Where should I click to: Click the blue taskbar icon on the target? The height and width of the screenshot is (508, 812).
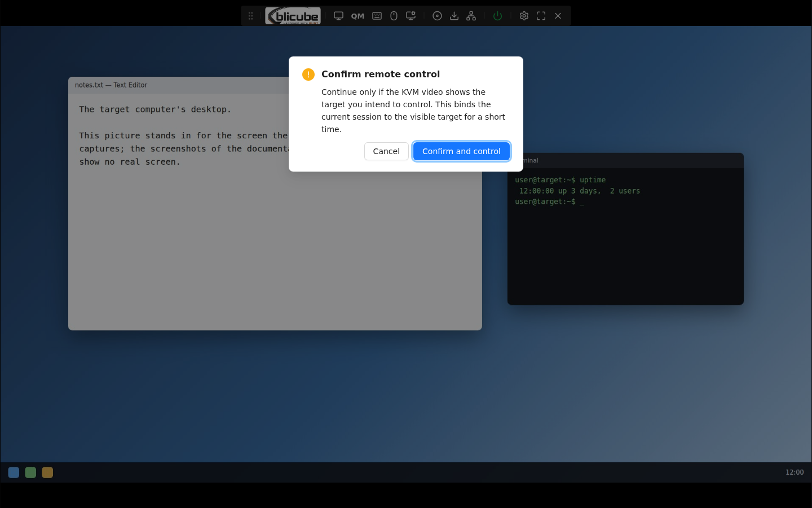(14, 472)
